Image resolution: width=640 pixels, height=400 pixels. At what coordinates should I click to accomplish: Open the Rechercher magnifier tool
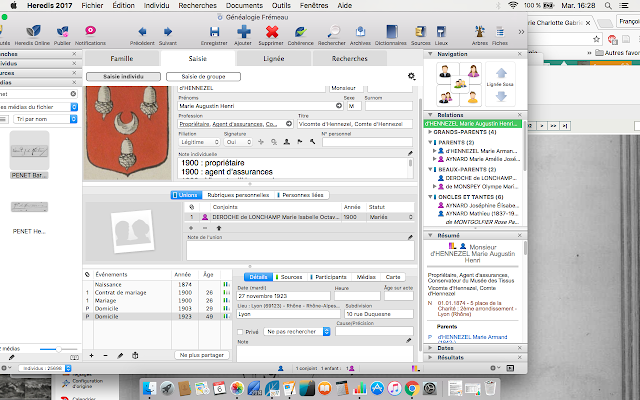[332, 34]
